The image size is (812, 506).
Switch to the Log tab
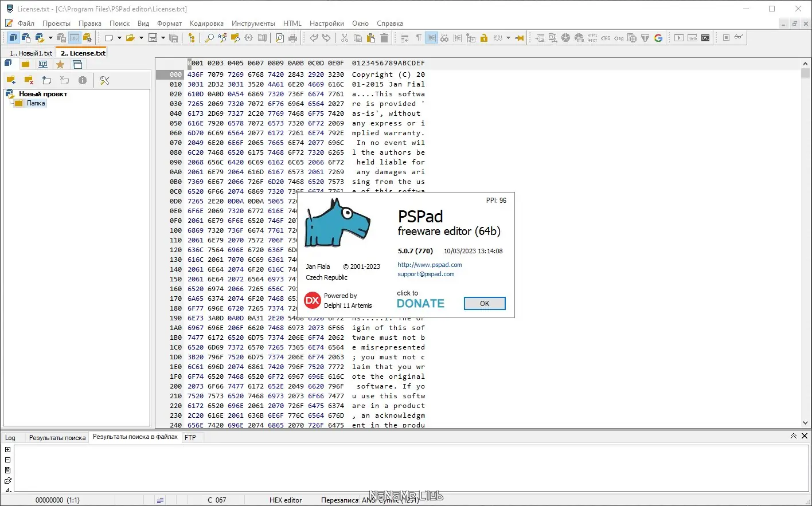pyautogui.click(x=10, y=437)
